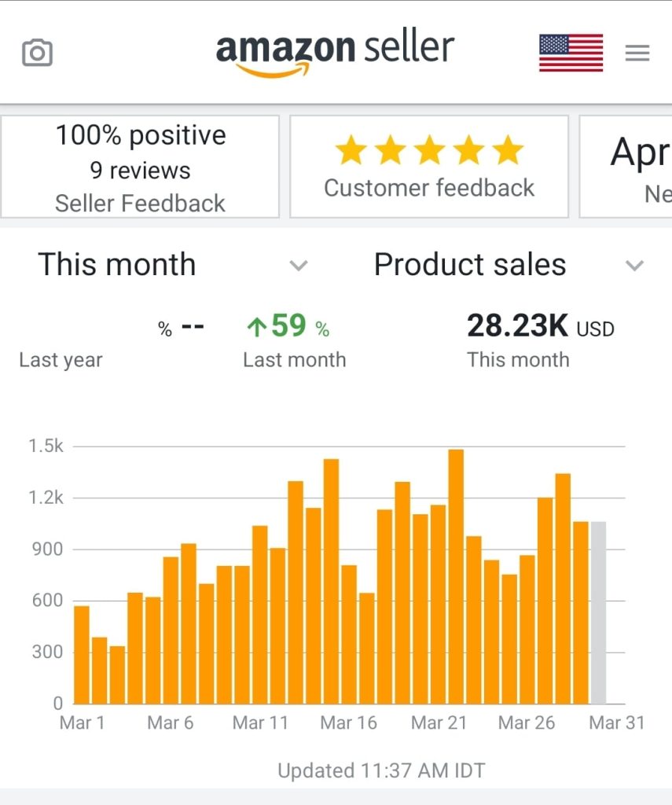Tap the gray bar at chart end
Image resolution: width=672 pixels, height=805 pixels.
(x=599, y=612)
